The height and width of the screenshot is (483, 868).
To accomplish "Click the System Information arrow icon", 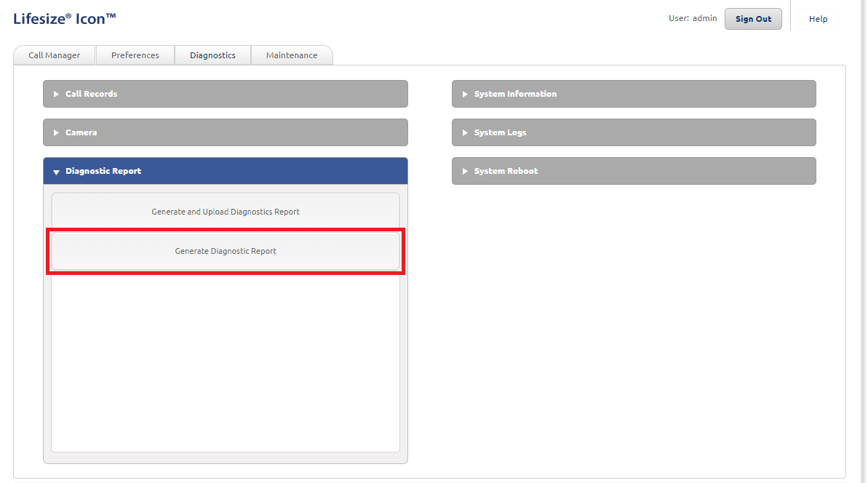I will (464, 93).
